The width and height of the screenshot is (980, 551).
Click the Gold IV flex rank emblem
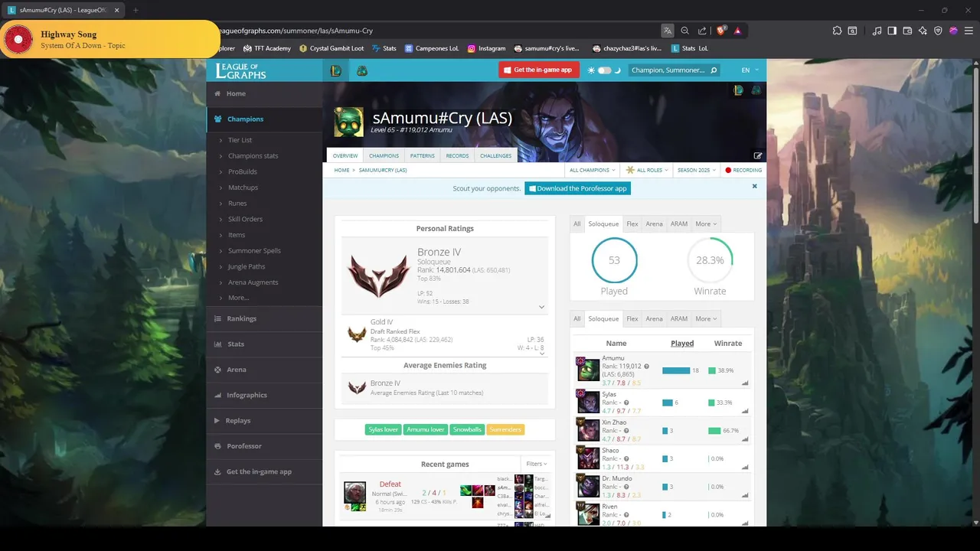tap(357, 334)
